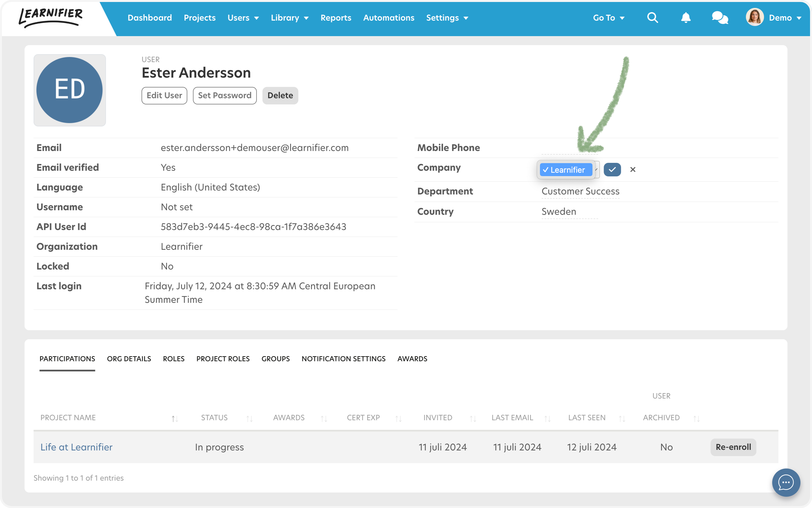Click the 12 juli 2024 last seen cell
The height and width of the screenshot is (508, 812).
(x=592, y=447)
